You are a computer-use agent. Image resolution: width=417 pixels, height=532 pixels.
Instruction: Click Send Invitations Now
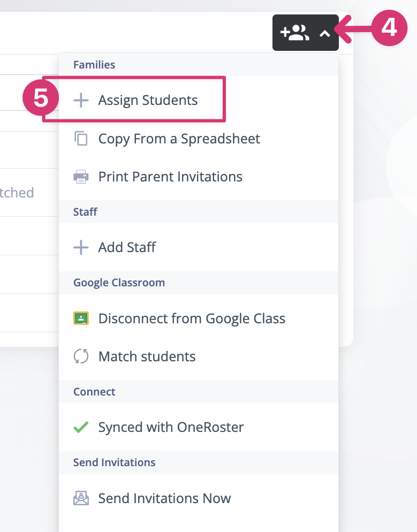point(164,498)
